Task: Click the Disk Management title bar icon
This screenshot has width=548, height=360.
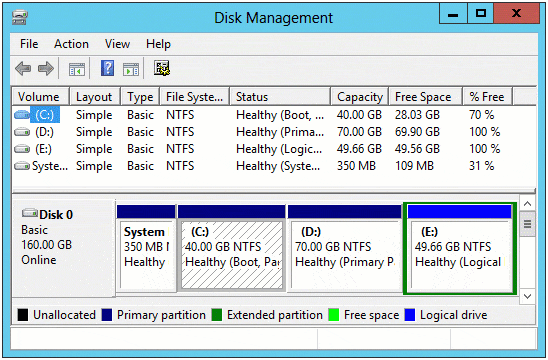Action: click(x=20, y=17)
